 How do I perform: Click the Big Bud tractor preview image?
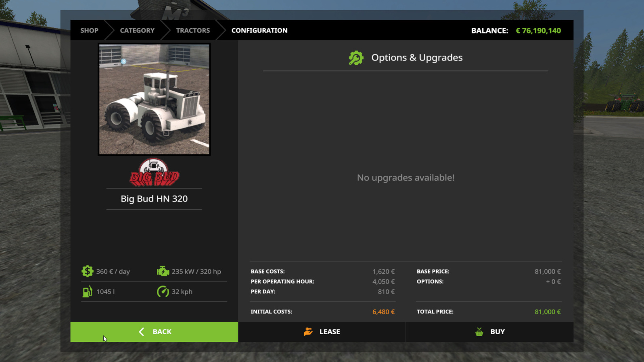[154, 100]
